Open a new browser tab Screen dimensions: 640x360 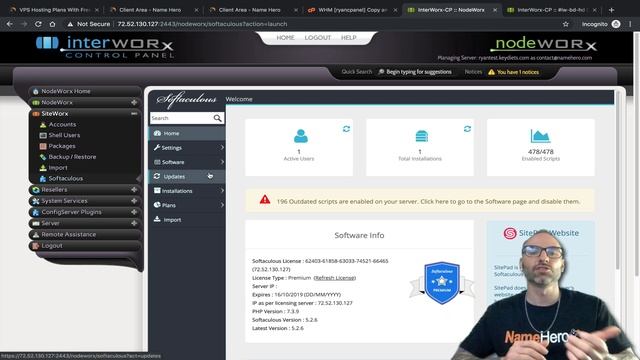point(611,10)
